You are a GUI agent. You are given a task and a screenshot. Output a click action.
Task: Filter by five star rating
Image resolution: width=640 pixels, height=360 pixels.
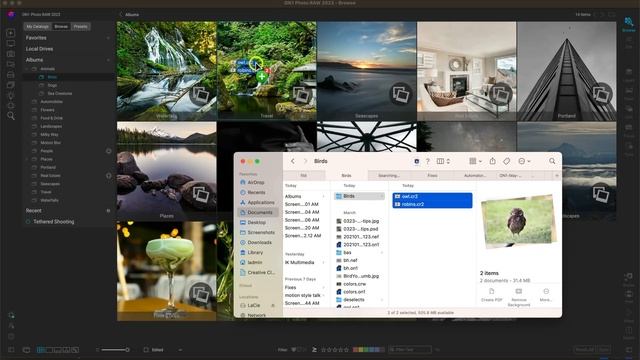347,350
